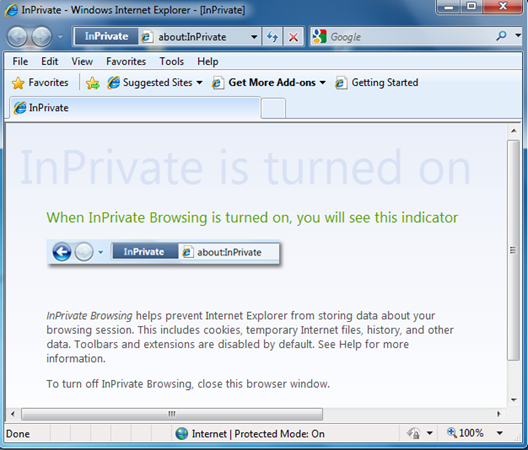Click the Refresh page icon
Screen dimensions: 528x450
(272, 36)
